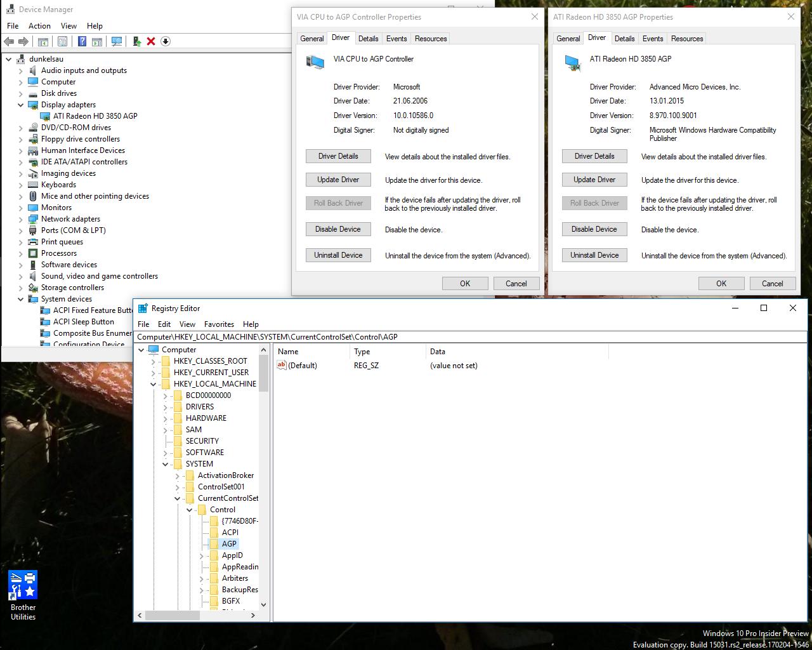Click the Data column header in Registry Editor
The height and width of the screenshot is (650, 812).
[516, 352]
